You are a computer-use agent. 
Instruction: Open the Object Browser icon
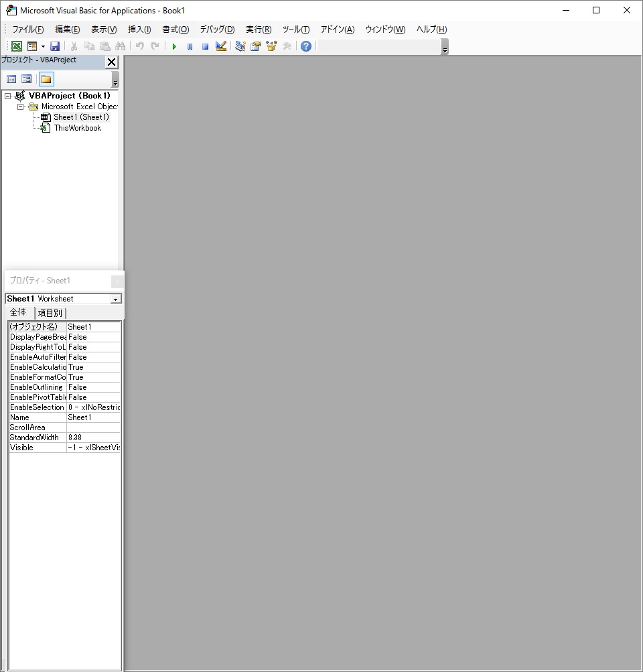[x=271, y=46]
